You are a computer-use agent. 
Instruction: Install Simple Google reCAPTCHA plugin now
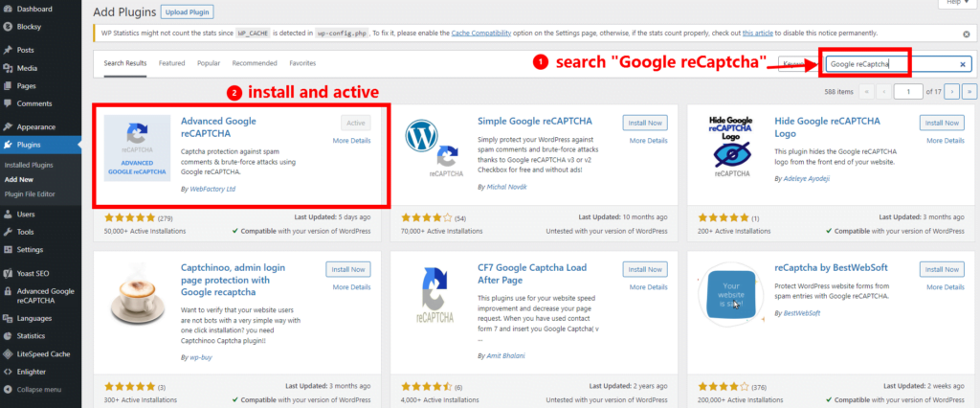pos(645,123)
